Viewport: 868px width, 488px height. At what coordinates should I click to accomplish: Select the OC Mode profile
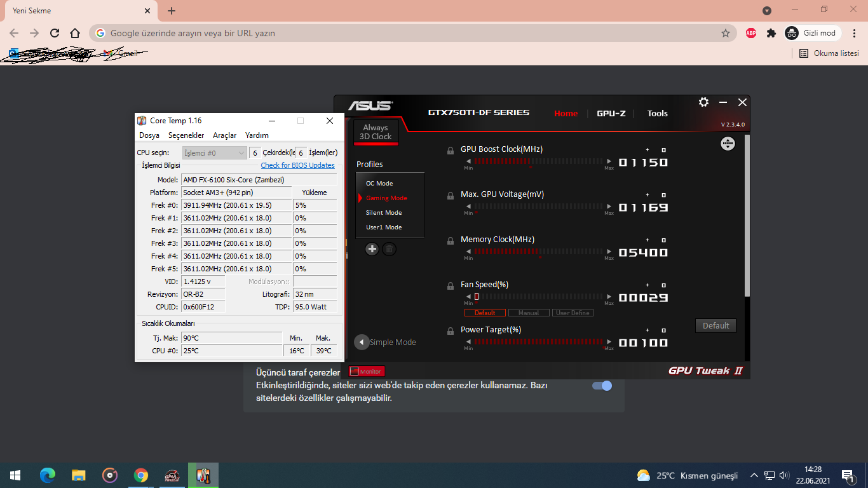pyautogui.click(x=379, y=184)
